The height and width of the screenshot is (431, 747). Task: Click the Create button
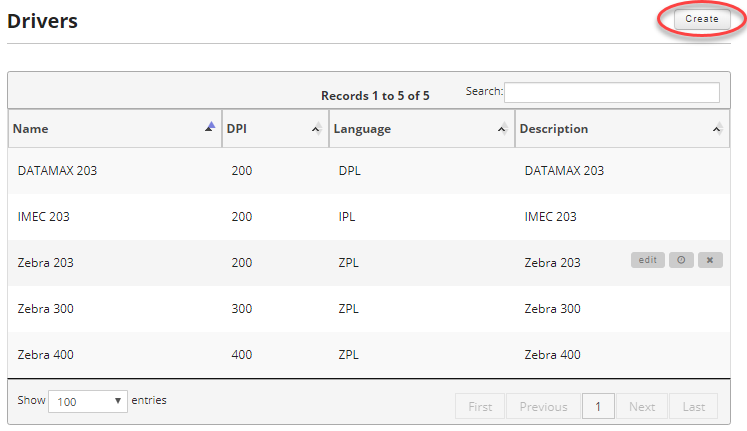702,19
